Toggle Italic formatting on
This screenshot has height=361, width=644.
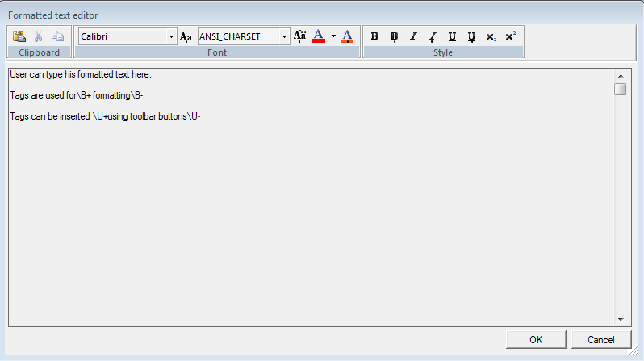point(413,36)
